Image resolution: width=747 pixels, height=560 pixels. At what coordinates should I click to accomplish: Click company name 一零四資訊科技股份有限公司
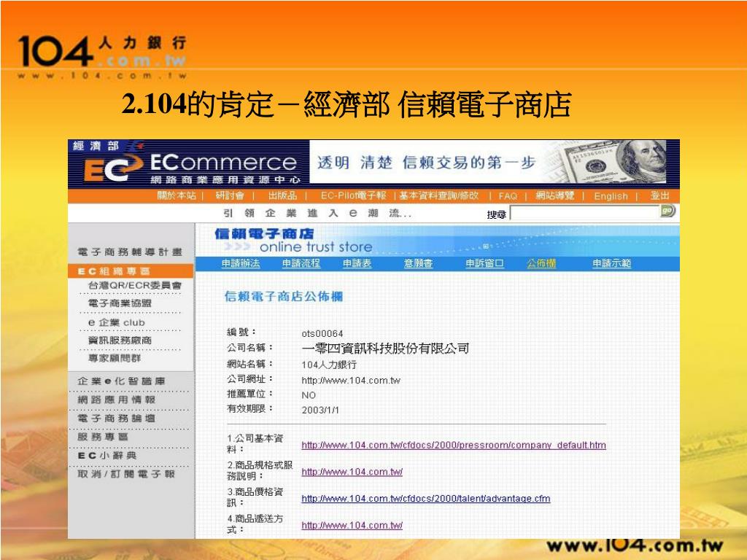click(385, 349)
